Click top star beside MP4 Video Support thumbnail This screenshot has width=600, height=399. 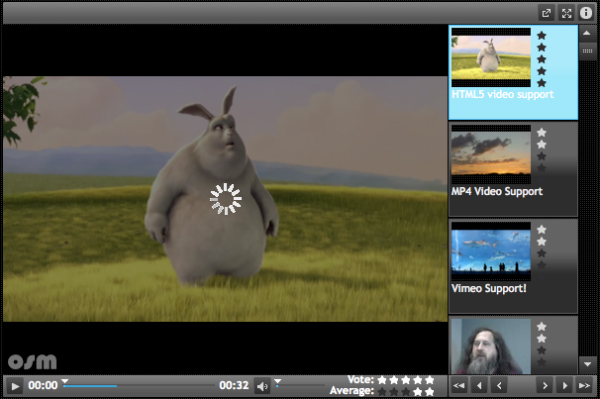pyautogui.click(x=541, y=133)
